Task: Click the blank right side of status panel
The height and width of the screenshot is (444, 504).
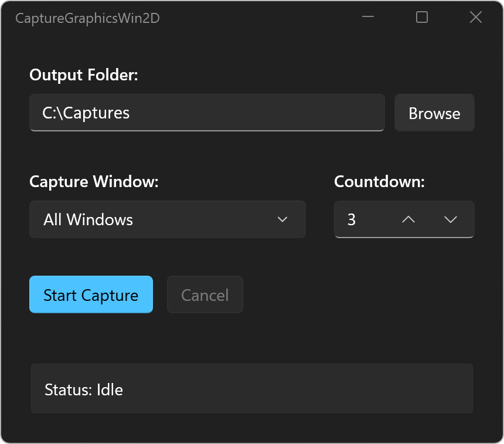Action: 352,389
